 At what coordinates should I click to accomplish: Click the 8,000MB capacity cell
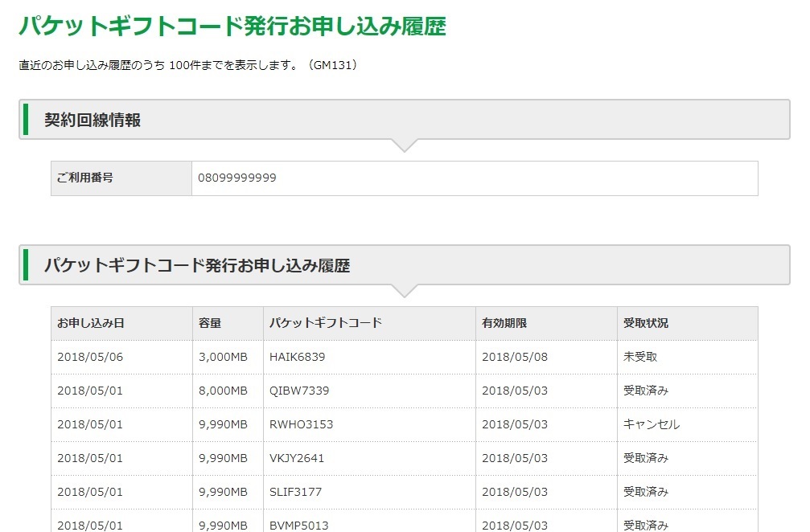[x=223, y=391]
